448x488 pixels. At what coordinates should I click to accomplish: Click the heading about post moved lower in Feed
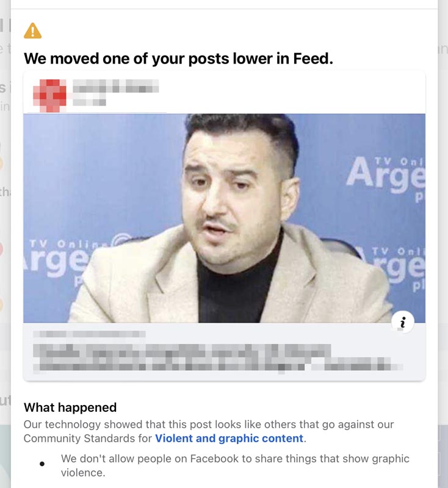pyautogui.click(x=178, y=59)
